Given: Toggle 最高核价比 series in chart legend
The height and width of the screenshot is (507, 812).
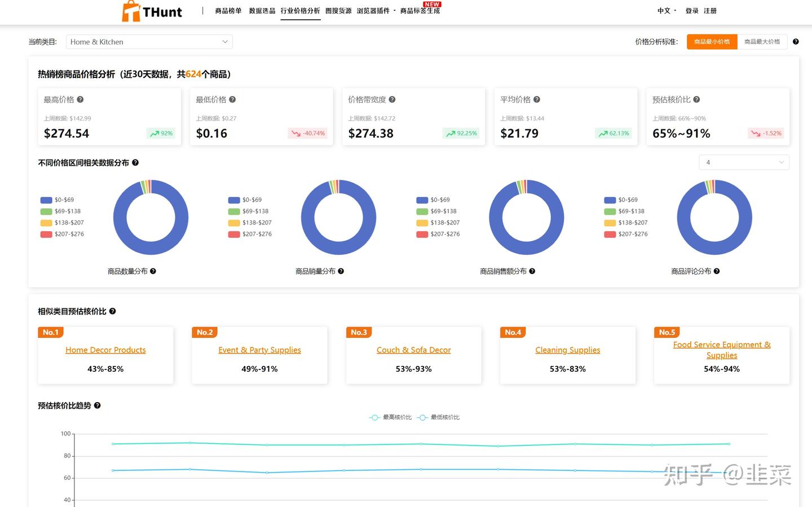Looking at the screenshot, I should 390,417.
